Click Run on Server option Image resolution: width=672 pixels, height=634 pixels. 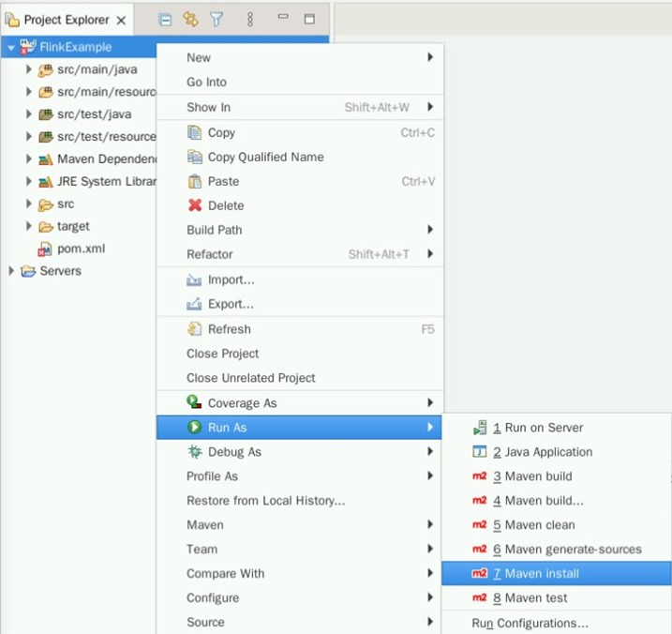pos(543,427)
